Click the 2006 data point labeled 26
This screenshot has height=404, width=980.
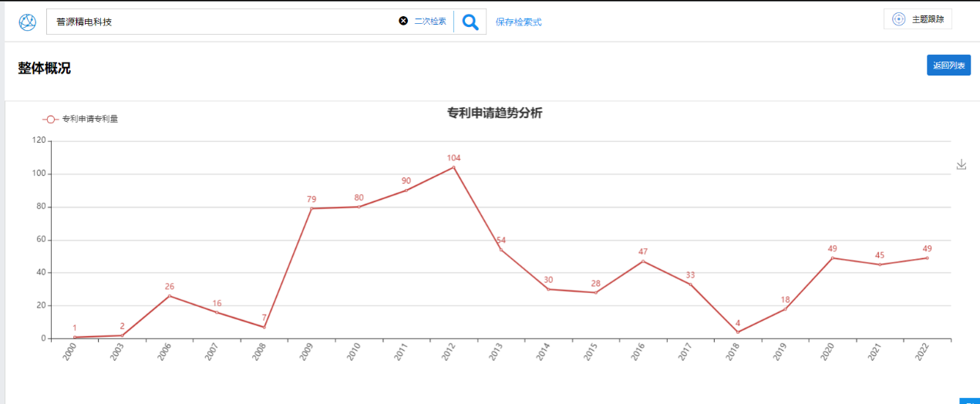[170, 295]
